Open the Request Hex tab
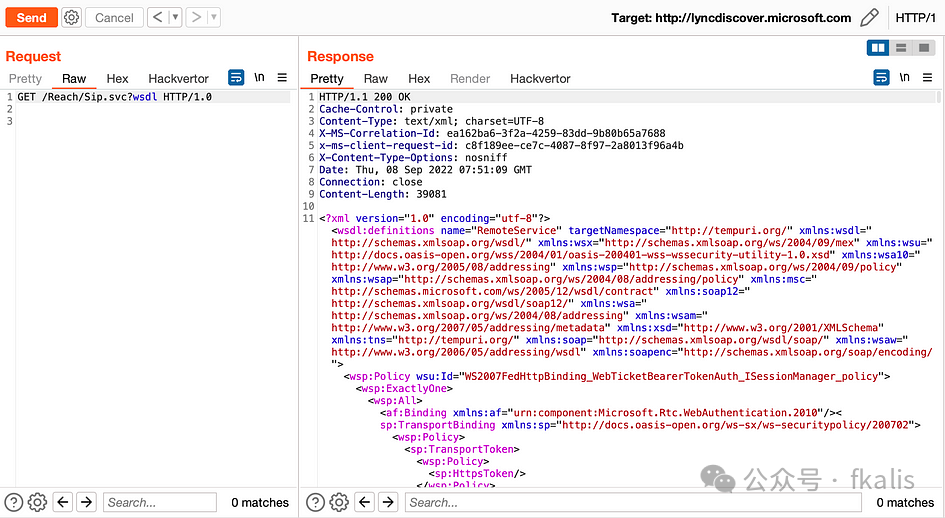The image size is (945, 518). 118,78
